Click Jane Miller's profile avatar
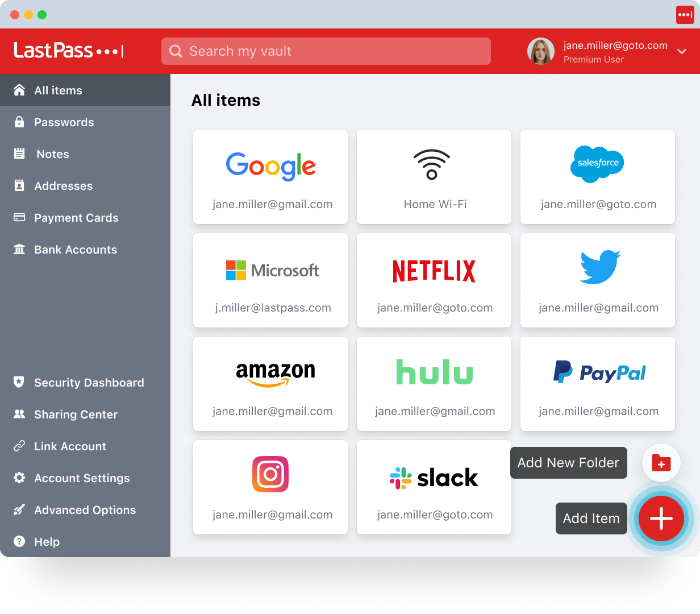This screenshot has height=614, width=700. (540, 51)
